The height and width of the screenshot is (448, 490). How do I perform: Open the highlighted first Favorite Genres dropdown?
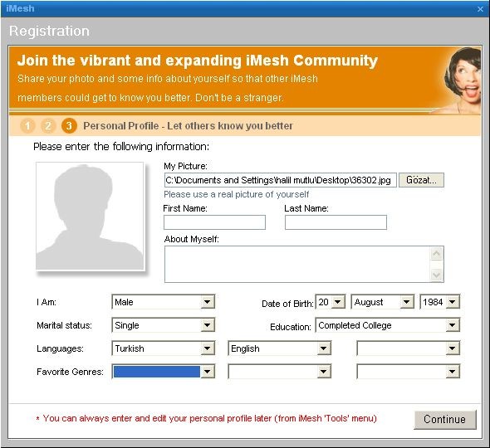coord(163,372)
